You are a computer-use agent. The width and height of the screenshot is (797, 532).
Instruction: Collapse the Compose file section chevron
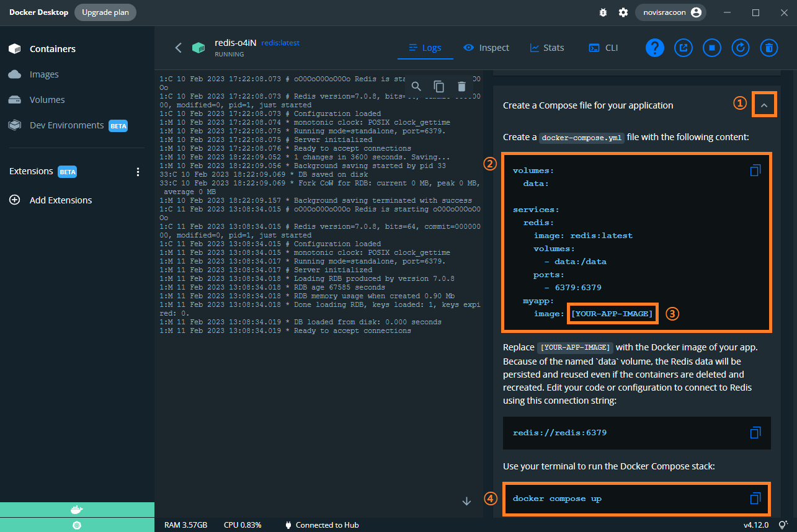tap(764, 105)
